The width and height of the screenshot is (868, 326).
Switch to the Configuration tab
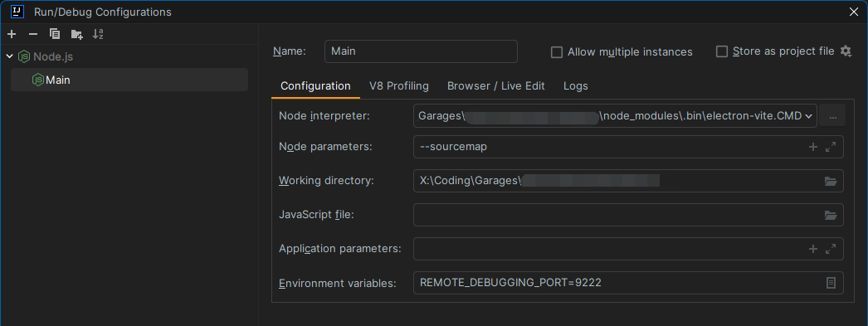(315, 85)
